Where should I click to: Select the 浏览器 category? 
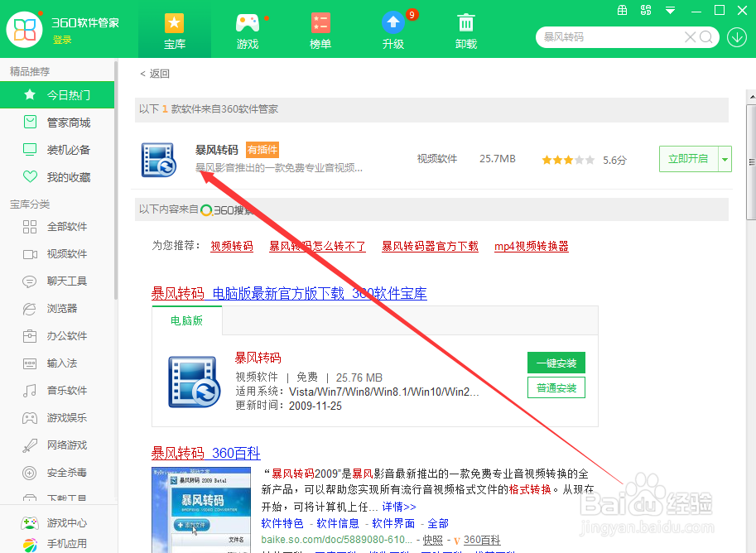(57, 309)
